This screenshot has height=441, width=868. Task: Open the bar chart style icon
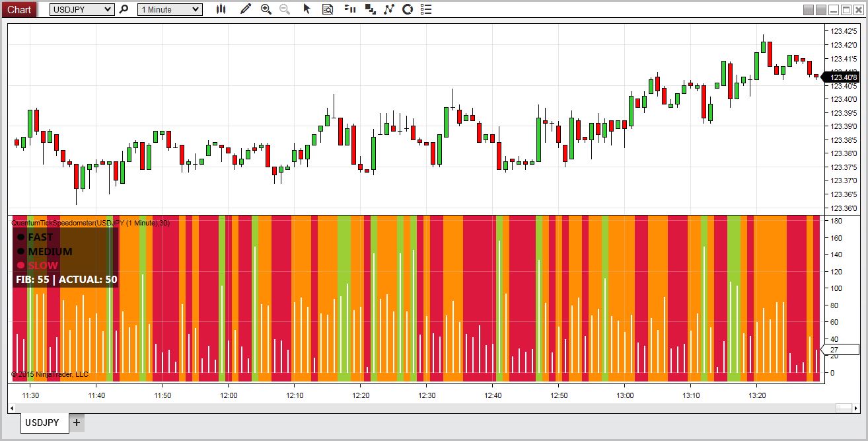point(221,9)
